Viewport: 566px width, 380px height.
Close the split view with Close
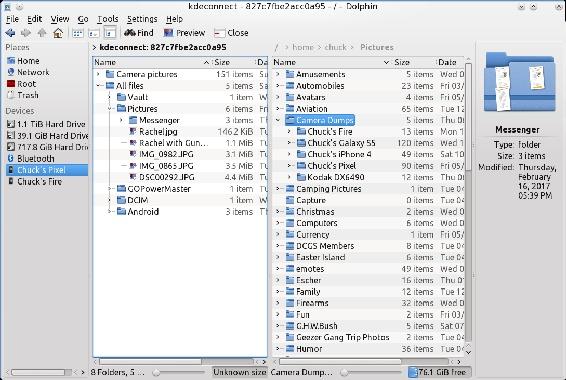tap(231, 33)
